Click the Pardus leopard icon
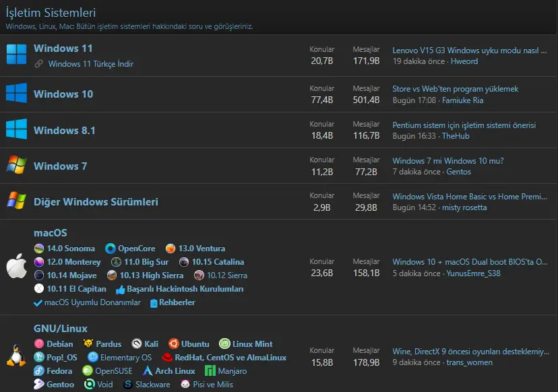This screenshot has height=392, width=558. coord(88,344)
